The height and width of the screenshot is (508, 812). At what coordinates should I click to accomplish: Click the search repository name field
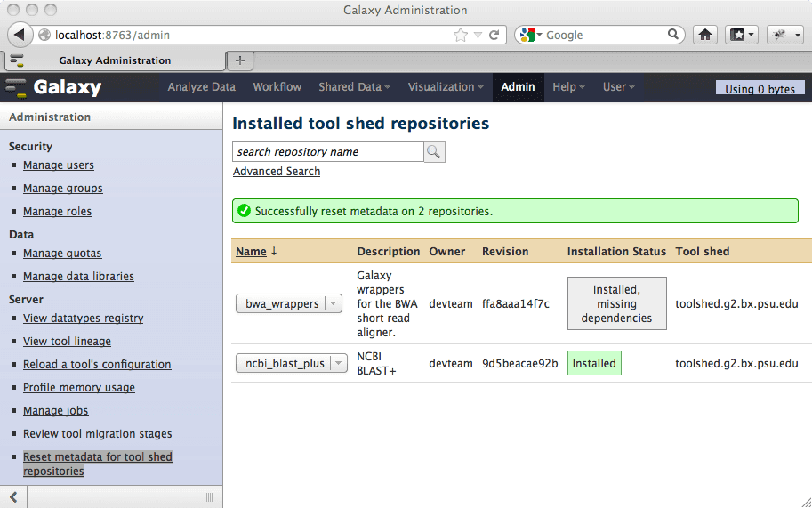click(x=327, y=152)
